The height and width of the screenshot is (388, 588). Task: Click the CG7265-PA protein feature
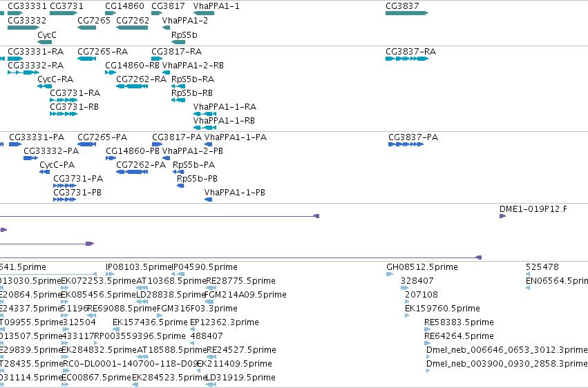(86, 144)
